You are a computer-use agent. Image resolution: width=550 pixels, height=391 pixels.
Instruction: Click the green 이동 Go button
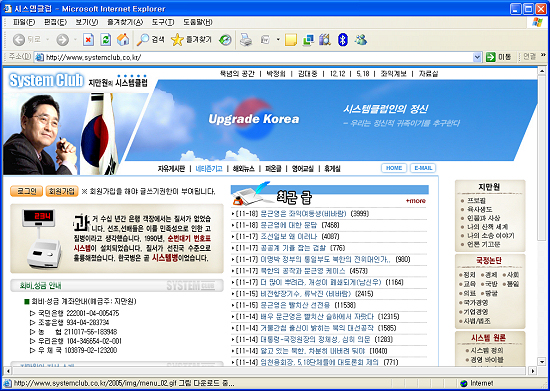(499, 57)
